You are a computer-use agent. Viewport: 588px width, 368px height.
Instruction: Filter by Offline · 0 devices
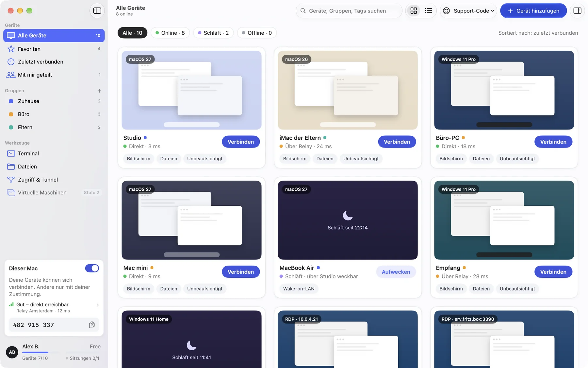(x=257, y=33)
